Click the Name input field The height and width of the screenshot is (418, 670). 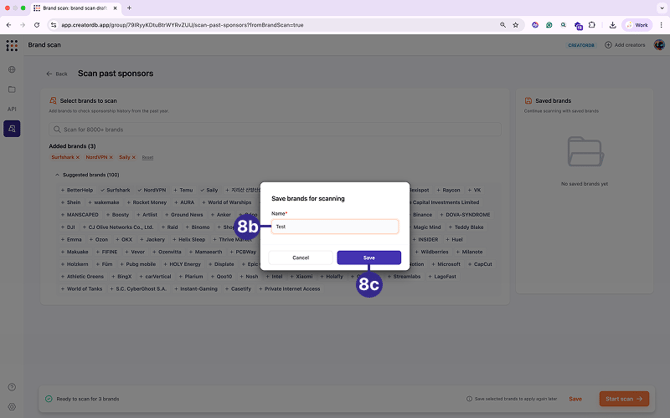[x=335, y=227]
